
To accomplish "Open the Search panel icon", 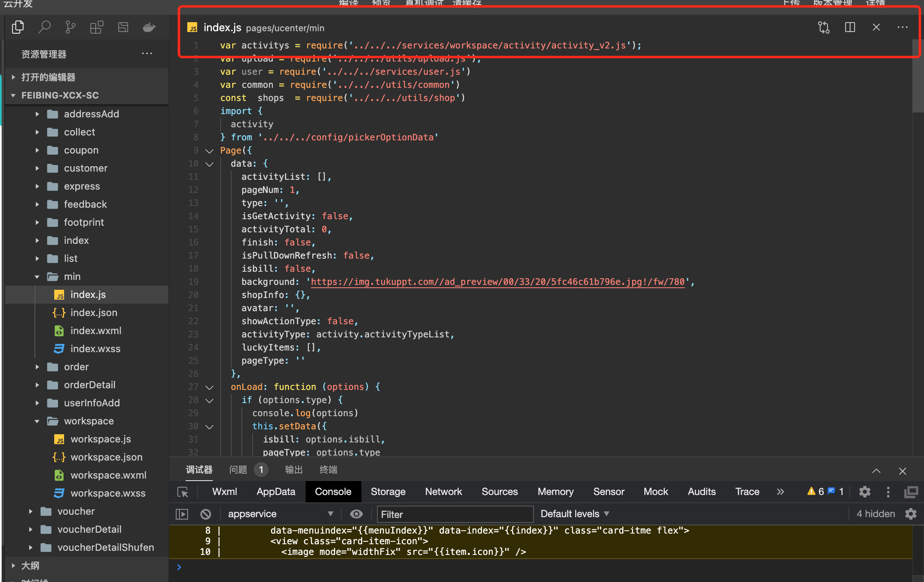I will (44, 27).
